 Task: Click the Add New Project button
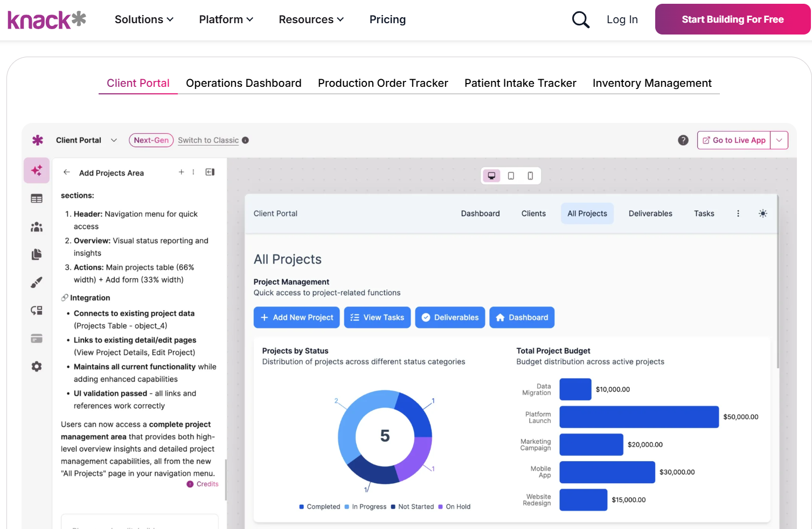click(x=297, y=318)
